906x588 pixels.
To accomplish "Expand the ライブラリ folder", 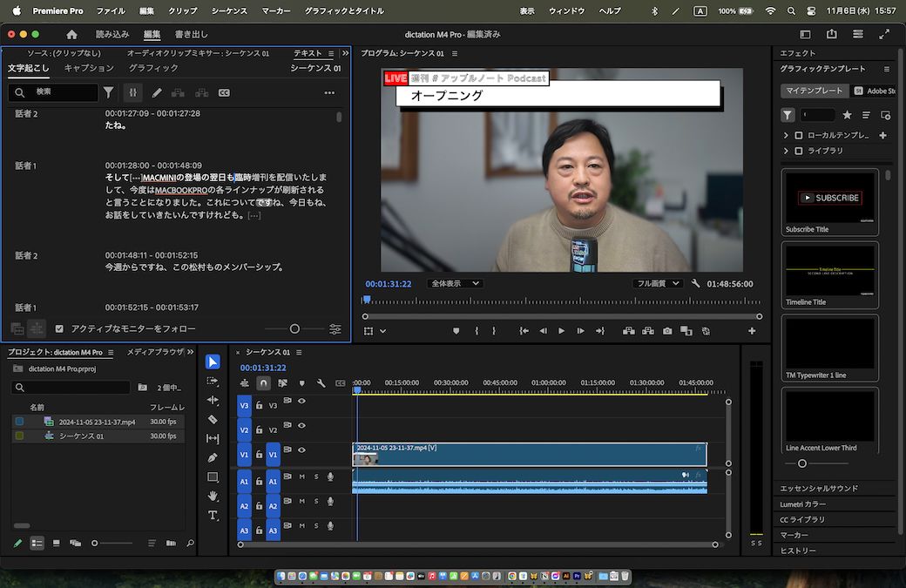I will [786, 151].
